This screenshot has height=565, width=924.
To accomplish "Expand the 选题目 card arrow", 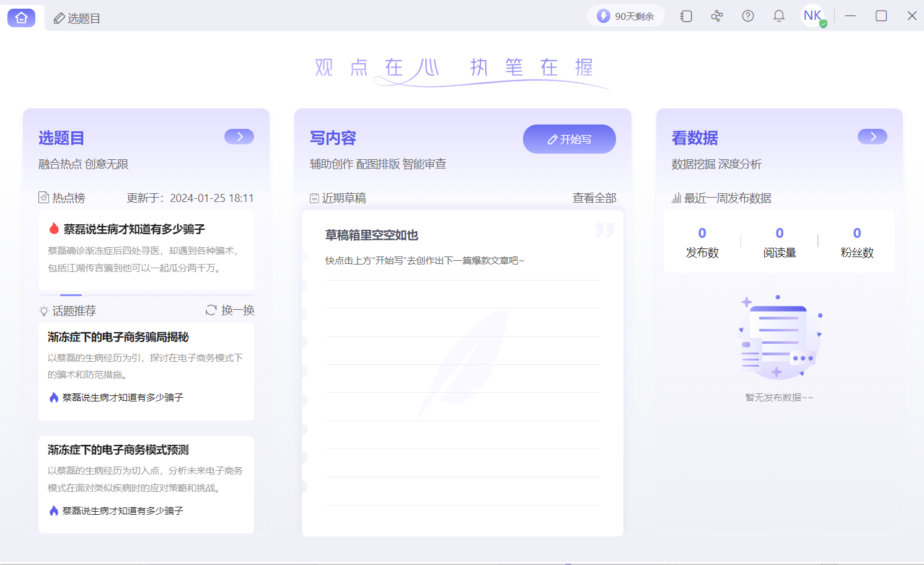I will coord(239,137).
